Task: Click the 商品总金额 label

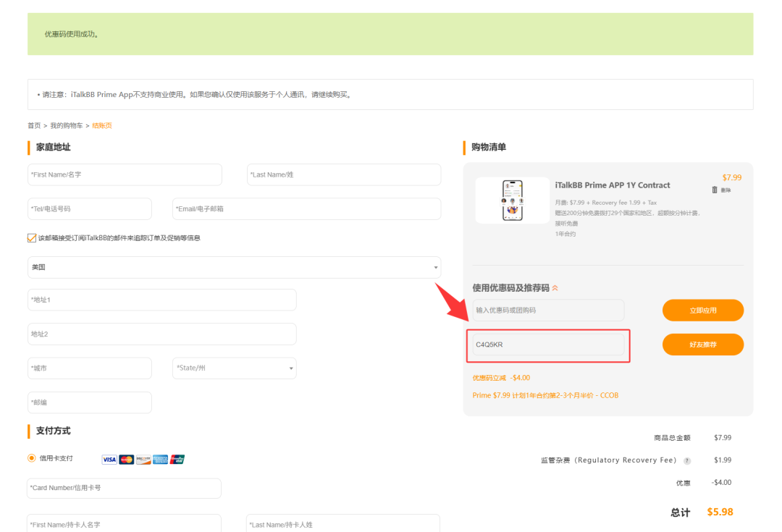Action: (x=672, y=438)
